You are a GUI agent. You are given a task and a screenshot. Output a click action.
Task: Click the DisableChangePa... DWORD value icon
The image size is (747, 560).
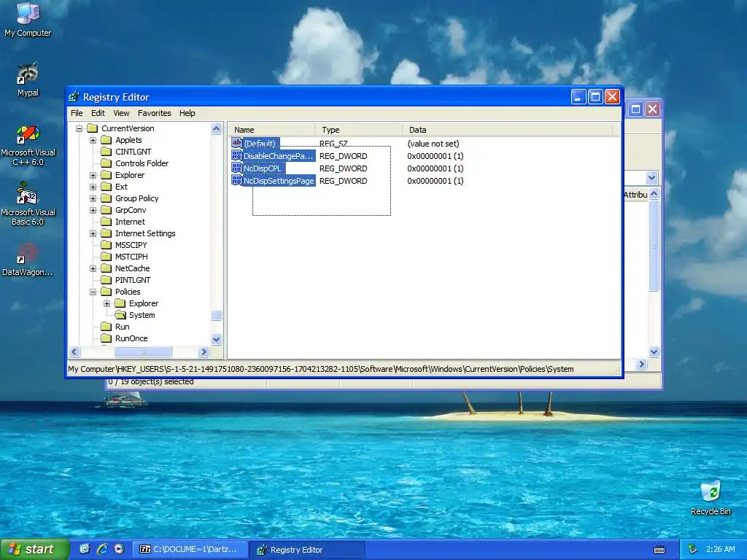237,155
